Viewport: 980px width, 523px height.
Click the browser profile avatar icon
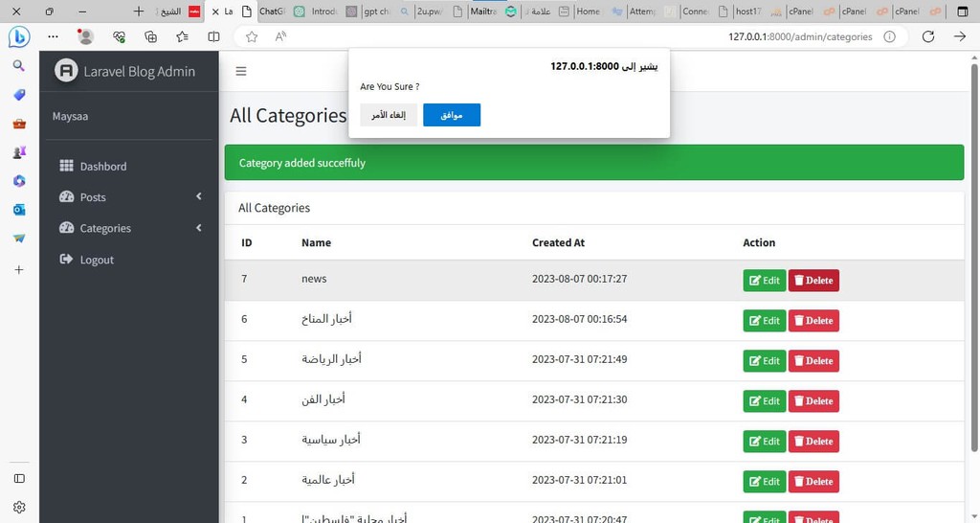click(85, 37)
